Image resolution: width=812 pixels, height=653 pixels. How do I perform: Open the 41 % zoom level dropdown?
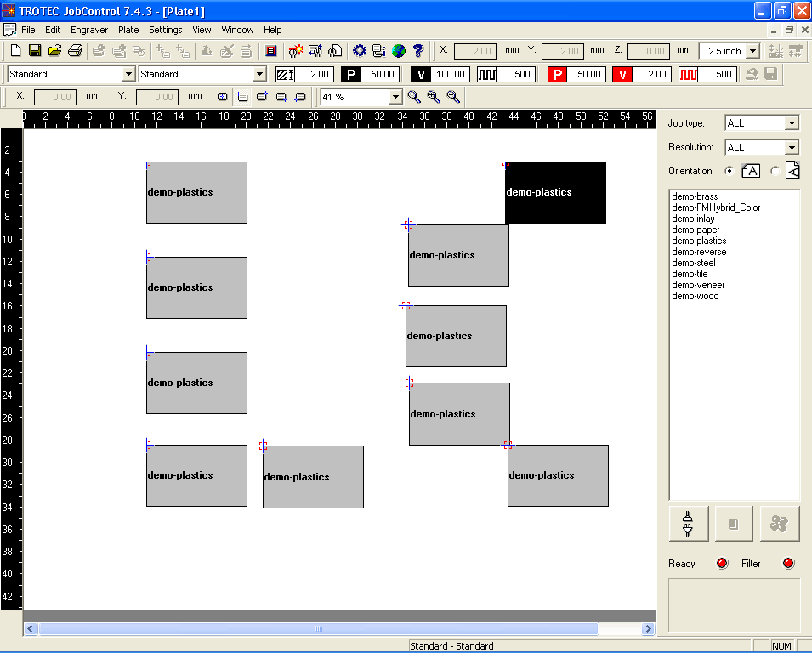pyautogui.click(x=395, y=97)
